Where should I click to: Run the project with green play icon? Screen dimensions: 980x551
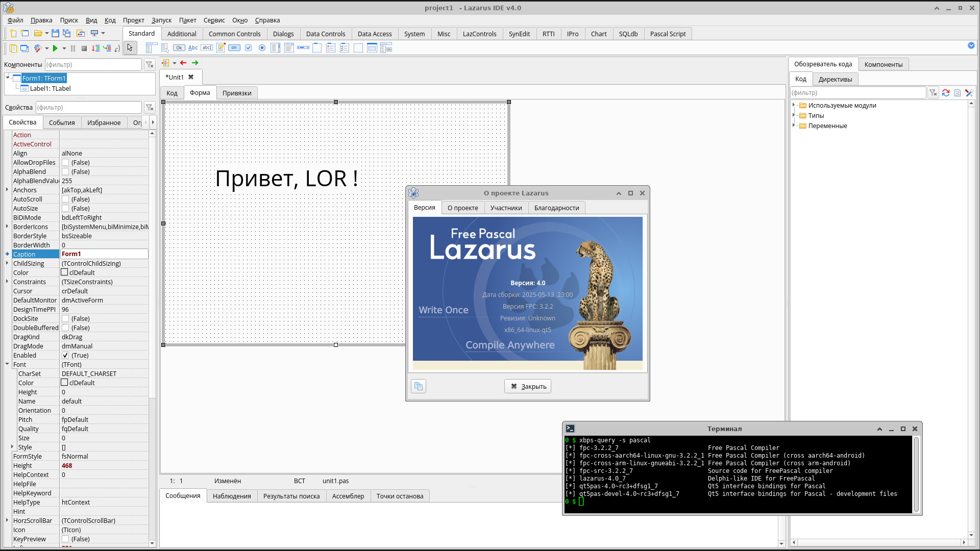[55, 48]
